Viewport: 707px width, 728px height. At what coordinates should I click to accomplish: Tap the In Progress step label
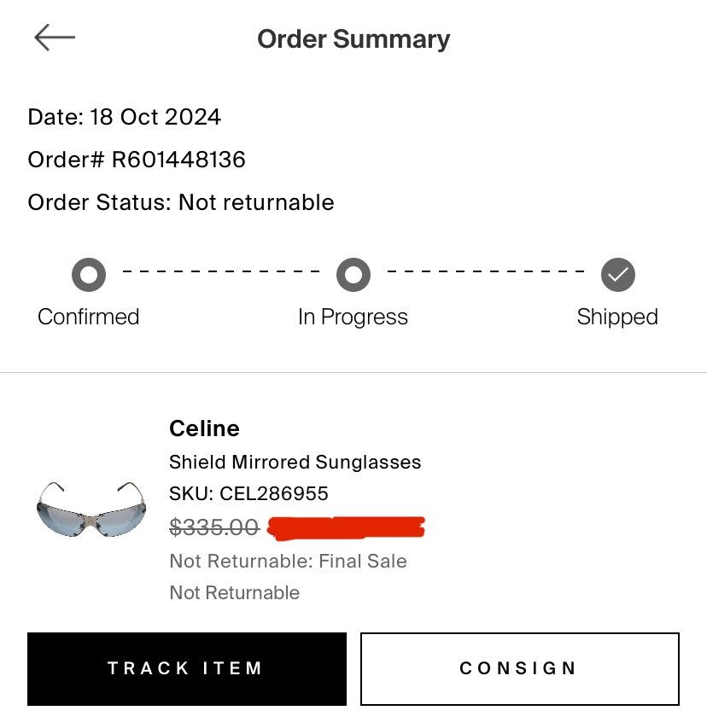pos(353,317)
